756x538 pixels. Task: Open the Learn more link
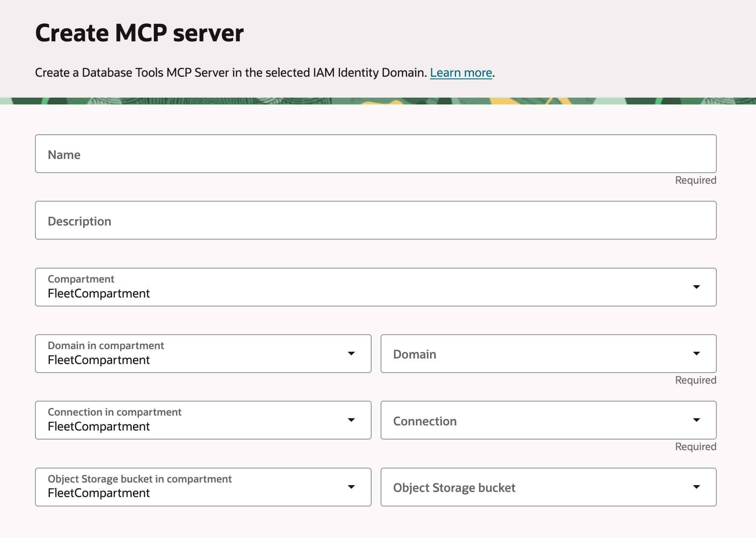(x=461, y=73)
